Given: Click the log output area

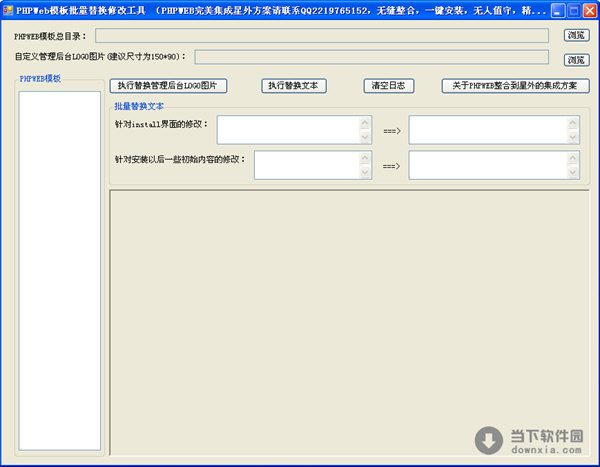Looking at the screenshot, I should coord(349,322).
